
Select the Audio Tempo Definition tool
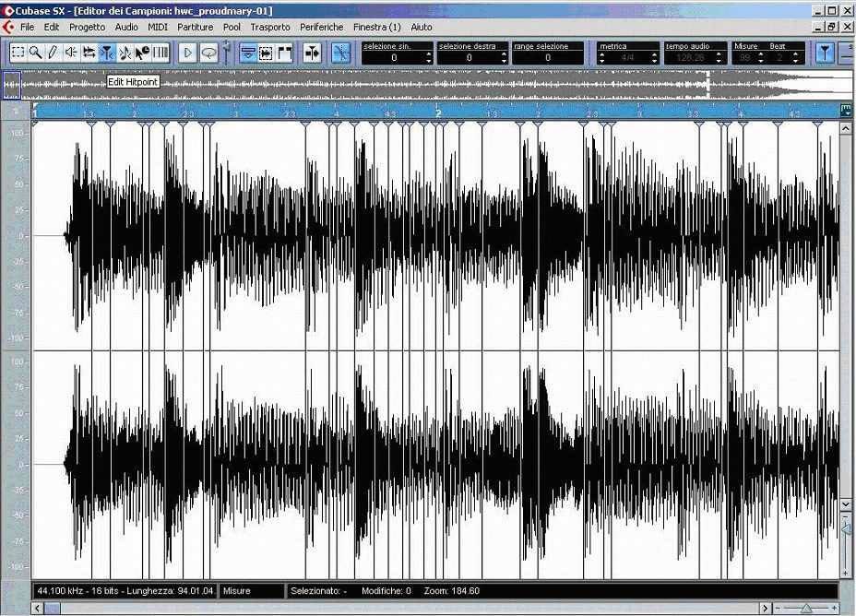(x=125, y=53)
